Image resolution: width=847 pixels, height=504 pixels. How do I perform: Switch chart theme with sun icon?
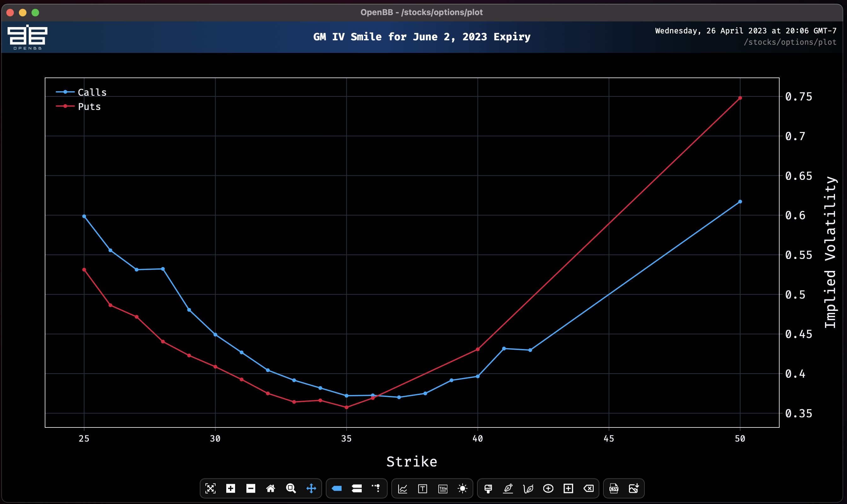[463, 488]
